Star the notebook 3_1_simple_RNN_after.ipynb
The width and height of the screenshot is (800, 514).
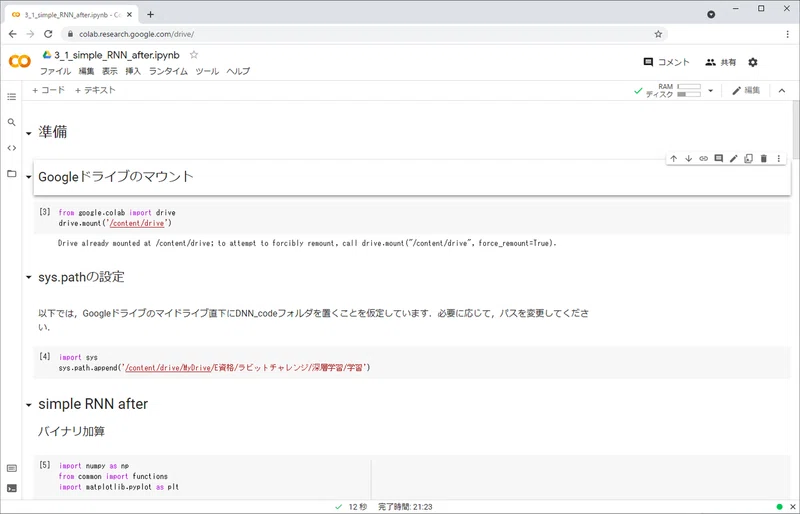tap(194, 55)
